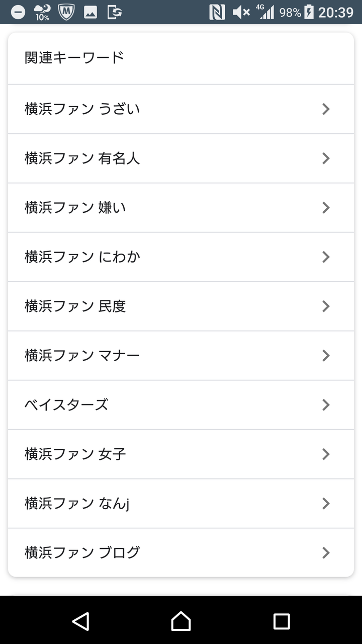Select the 横浜ファン ブログ keyword entry

point(181,552)
